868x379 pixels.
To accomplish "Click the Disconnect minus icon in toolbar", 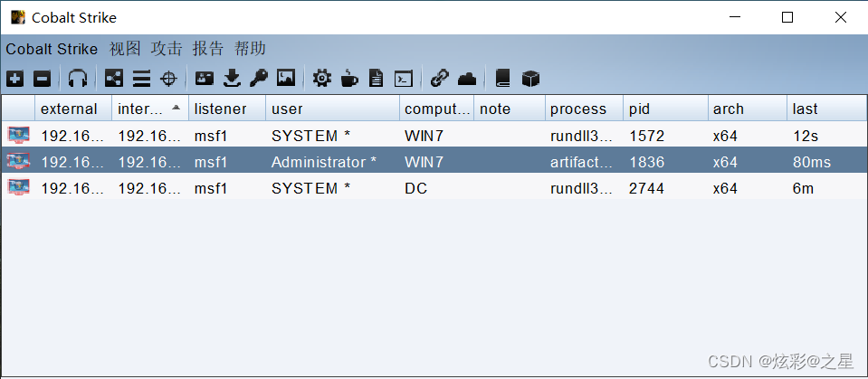I will tap(42, 79).
